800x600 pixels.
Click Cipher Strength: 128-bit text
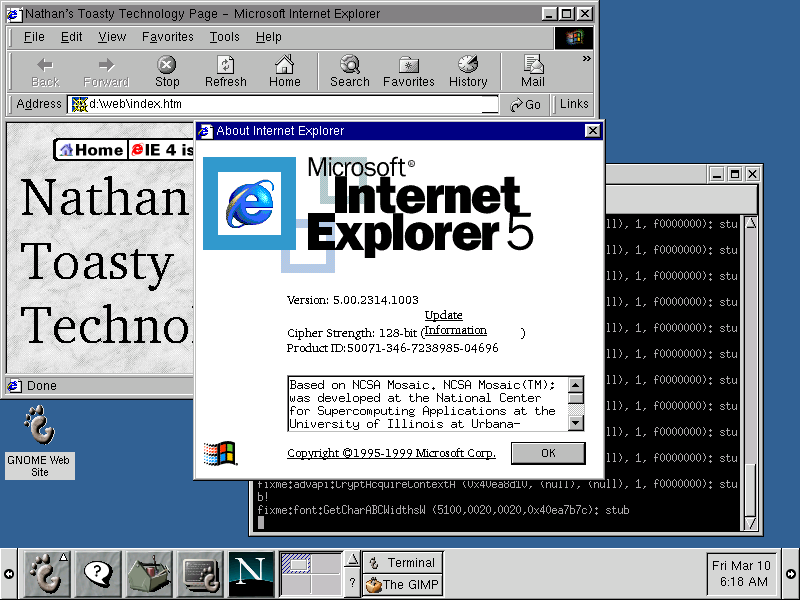352,333
